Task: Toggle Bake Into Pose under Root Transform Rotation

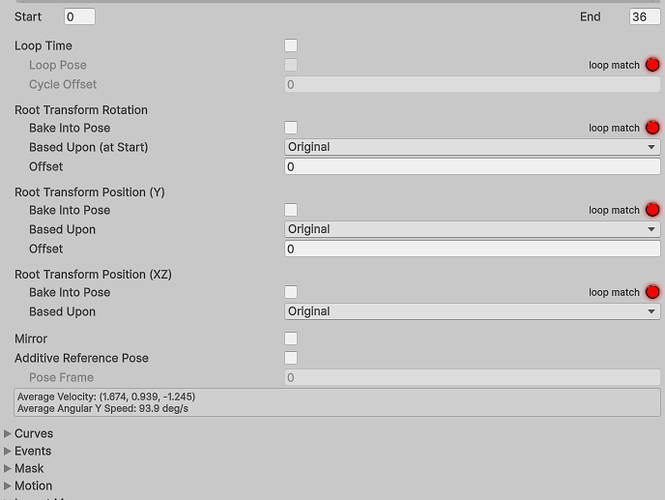Action: [x=291, y=128]
